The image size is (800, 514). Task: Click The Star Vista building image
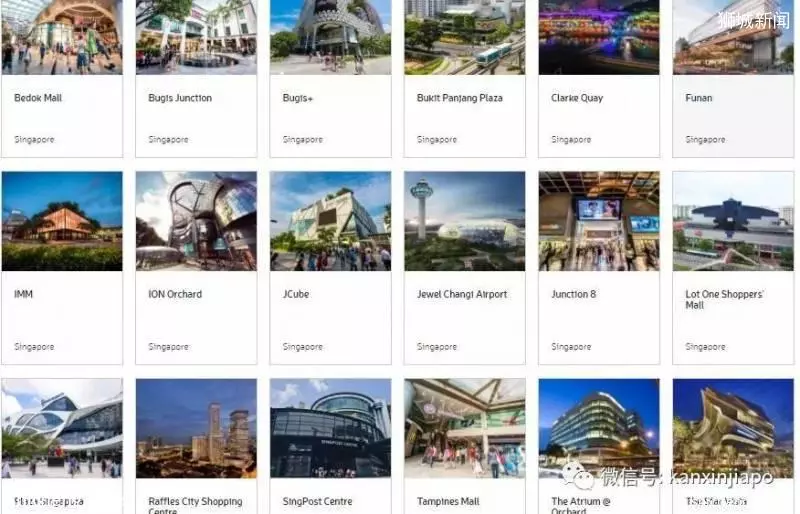733,428
